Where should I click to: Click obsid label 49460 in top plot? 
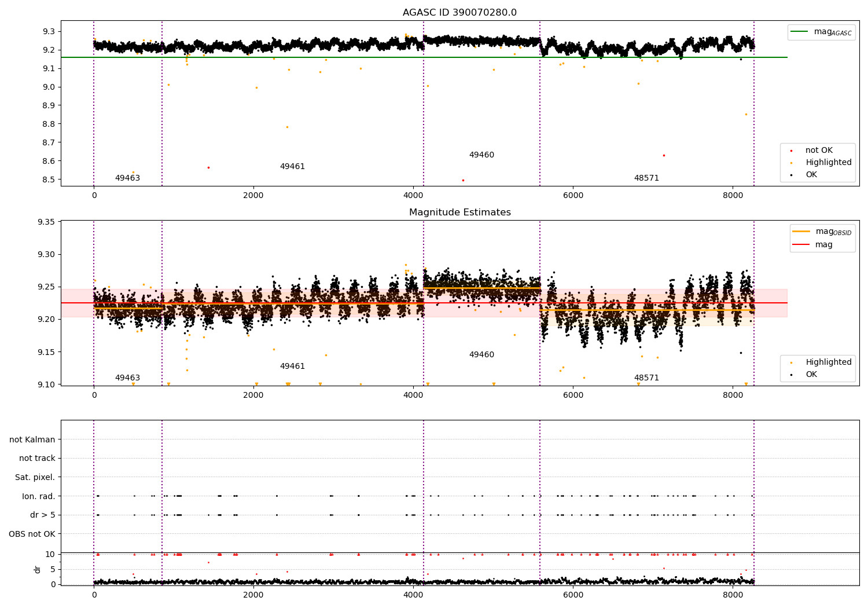[x=481, y=155]
